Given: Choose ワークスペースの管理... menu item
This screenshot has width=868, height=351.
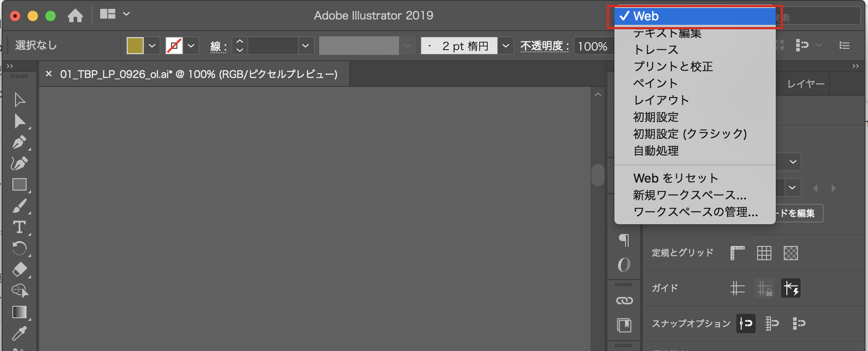Looking at the screenshot, I should point(695,212).
